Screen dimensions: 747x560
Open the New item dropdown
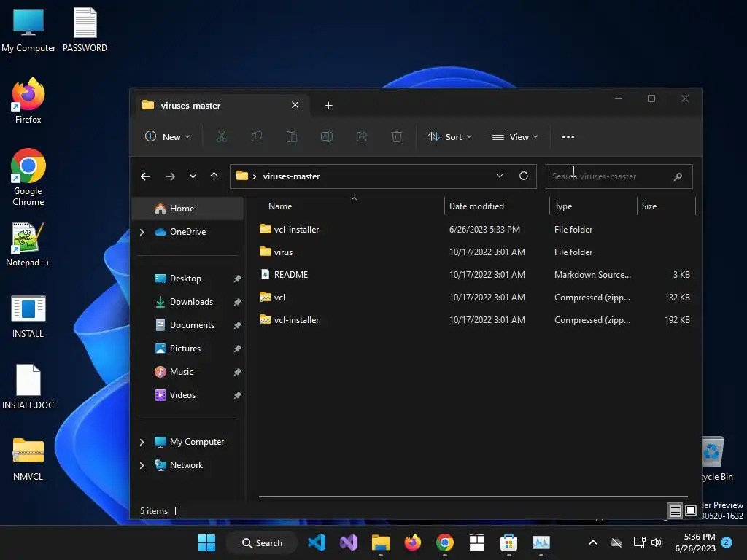pyautogui.click(x=167, y=136)
